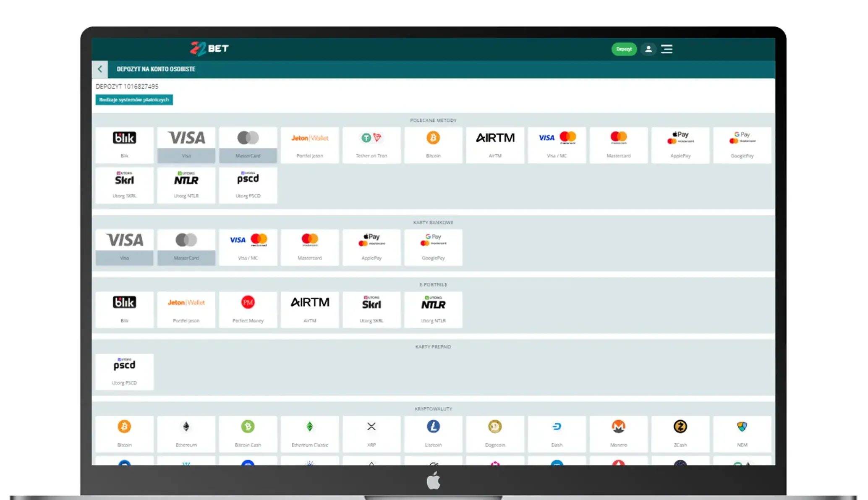This screenshot has width=868, height=500.
Task: Select Visa under Karty bankowe
Action: (x=124, y=247)
